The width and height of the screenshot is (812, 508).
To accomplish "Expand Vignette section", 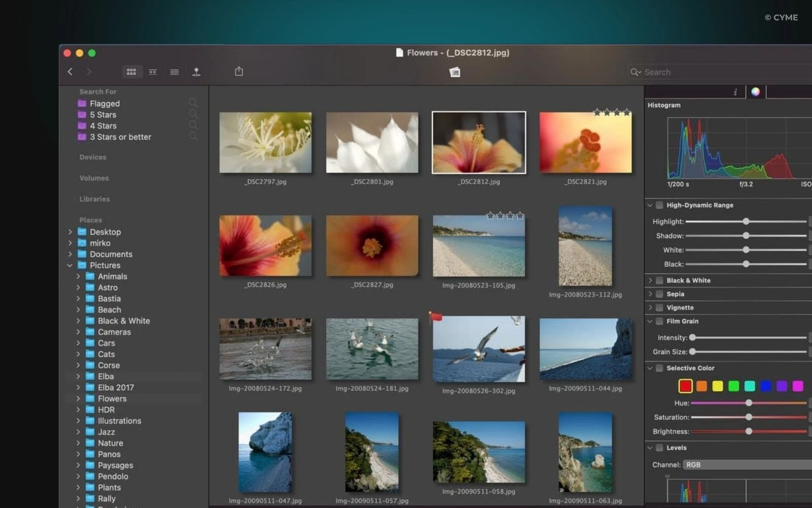I will point(650,308).
